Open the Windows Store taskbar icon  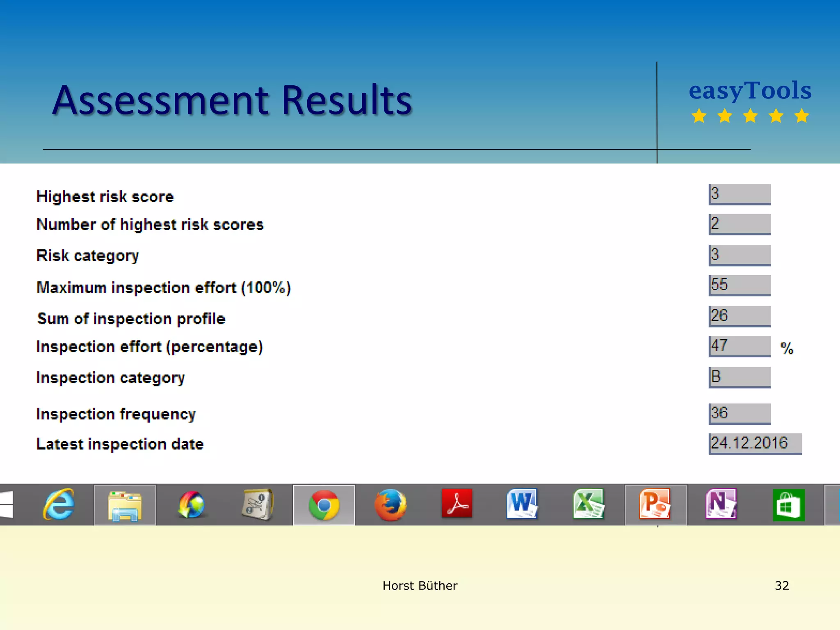point(788,505)
